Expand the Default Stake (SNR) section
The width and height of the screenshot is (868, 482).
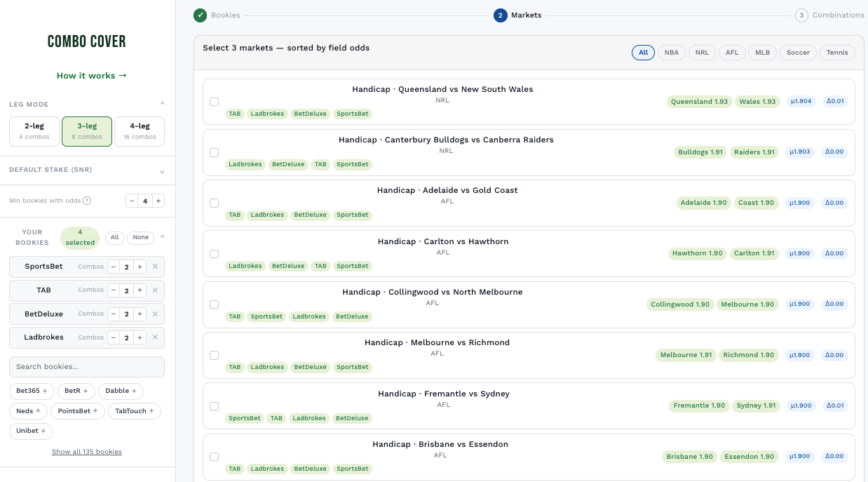(x=87, y=170)
